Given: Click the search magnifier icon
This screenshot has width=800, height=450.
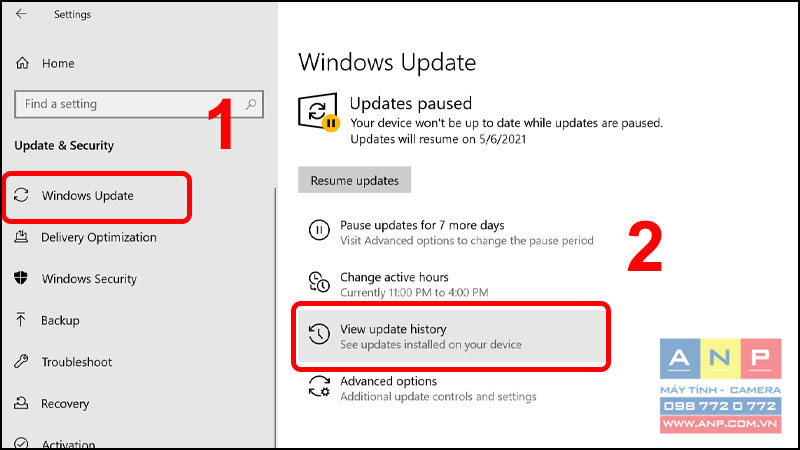Looking at the screenshot, I should [251, 104].
